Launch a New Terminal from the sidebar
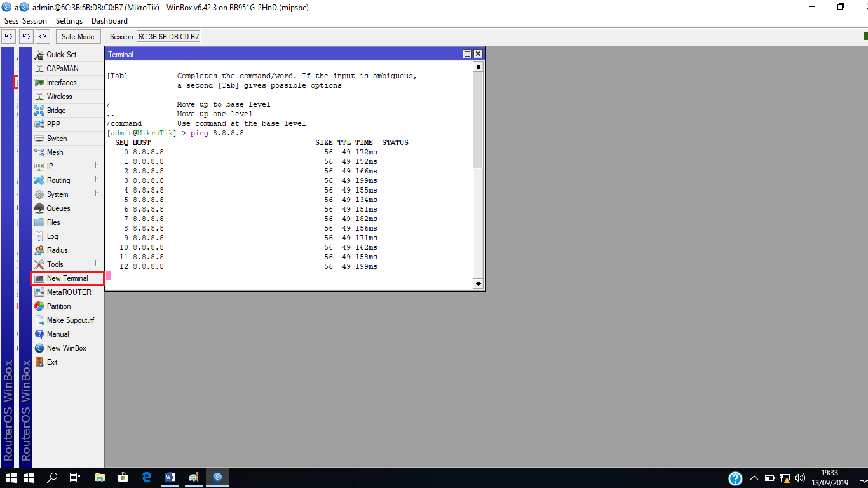Screen dimensions: 868x488 click(67, 278)
